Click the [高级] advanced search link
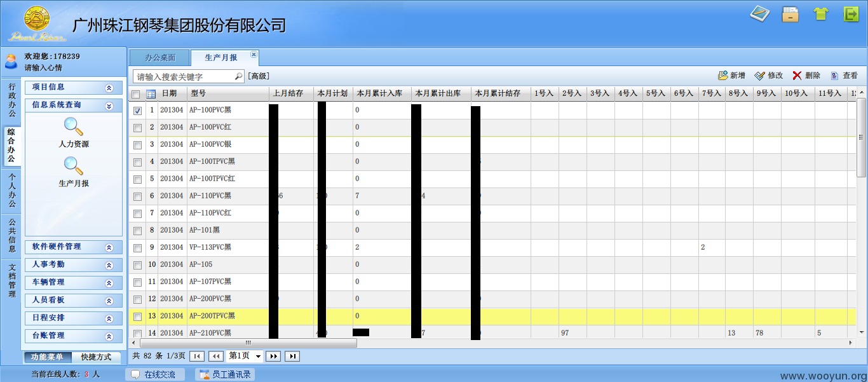 click(257, 76)
